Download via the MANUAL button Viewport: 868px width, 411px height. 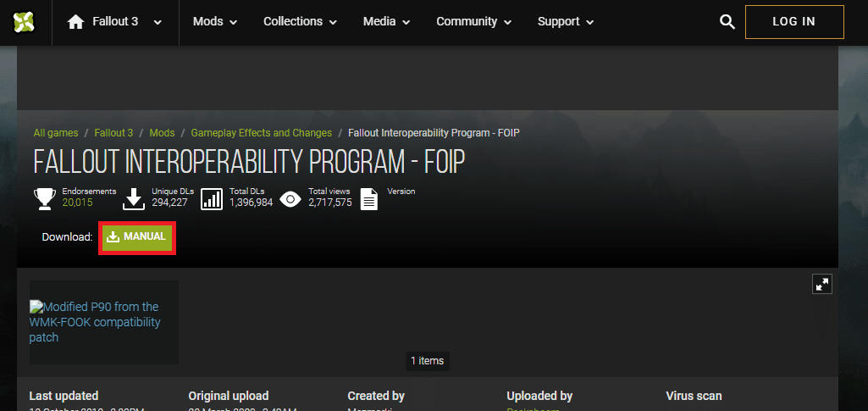(x=137, y=237)
